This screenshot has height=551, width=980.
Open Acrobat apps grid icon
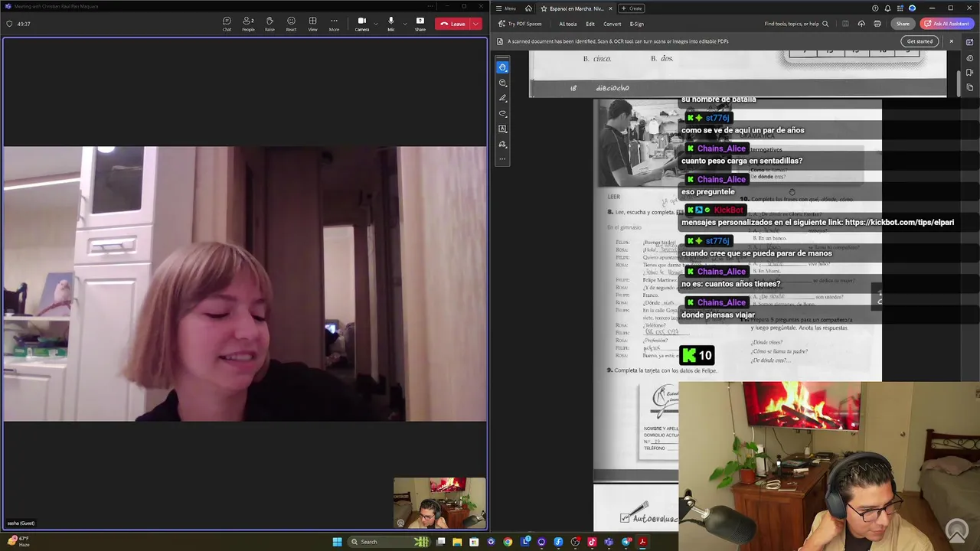[x=900, y=8]
